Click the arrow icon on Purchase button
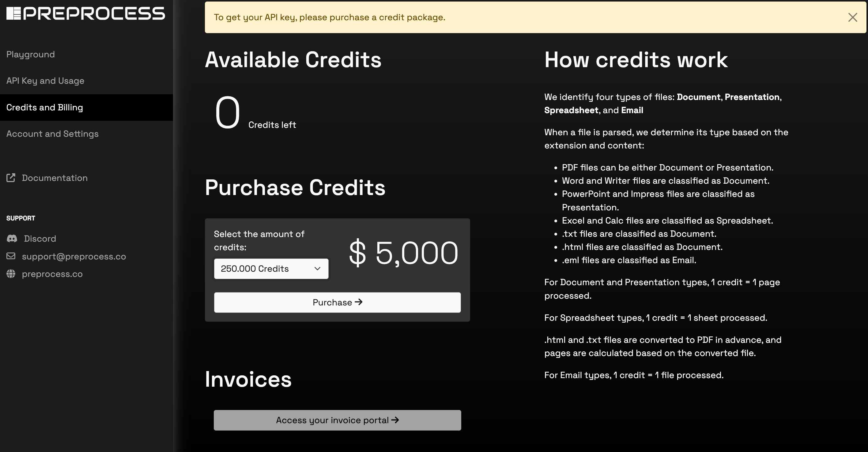The height and width of the screenshot is (452, 868). [359, 302]
